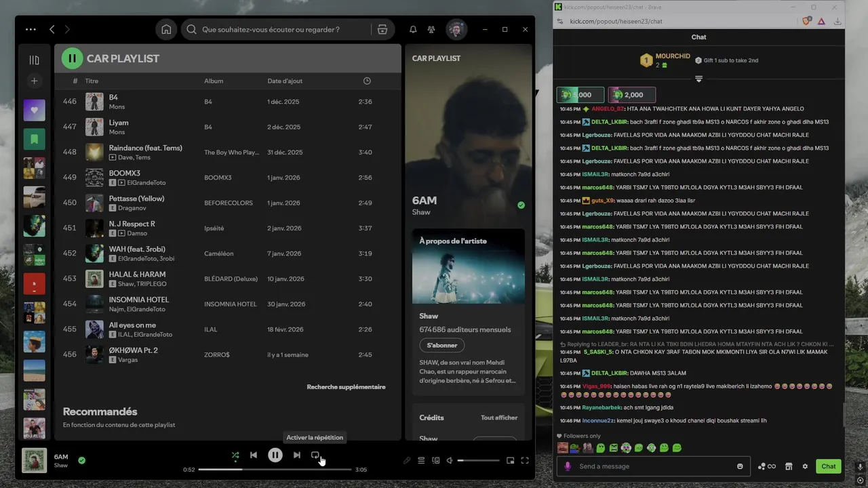The image size is (868, 488).
Task: Enter fullscreen with the player bar icon
Action: (525, 461)
